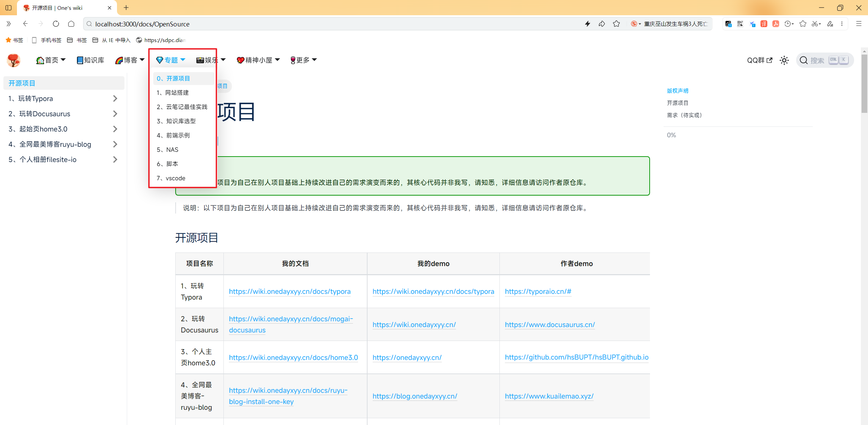Open the 手机书签 bookmark
868x425 pixels.
coord(47,40)
